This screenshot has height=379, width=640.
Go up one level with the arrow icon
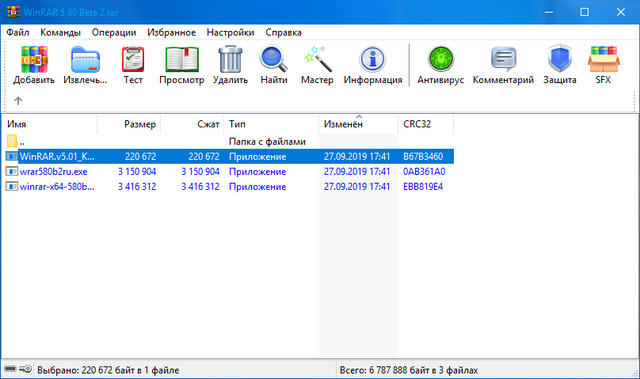coord(18,101)
